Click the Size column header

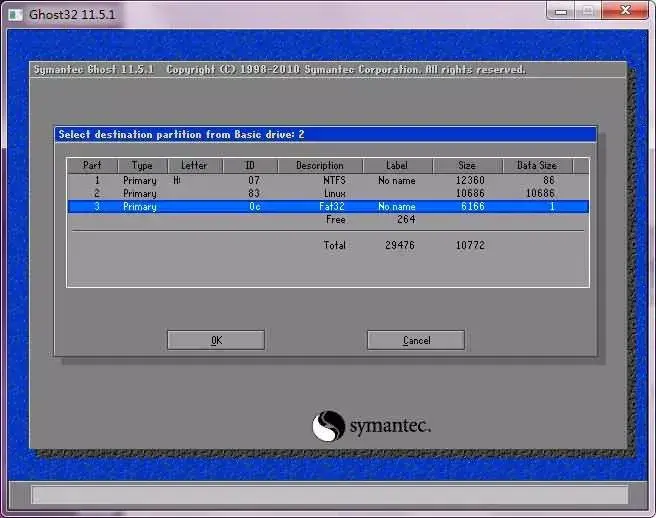467,166
